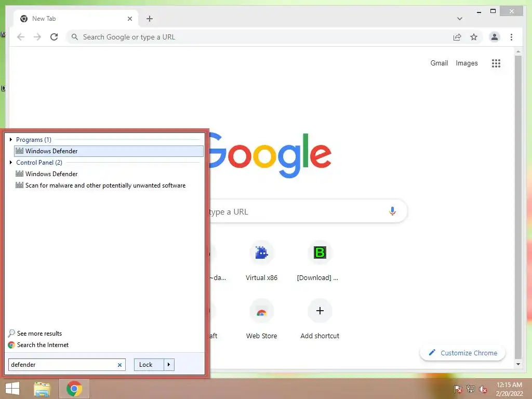Open Chrome three-dot menu

511,37
